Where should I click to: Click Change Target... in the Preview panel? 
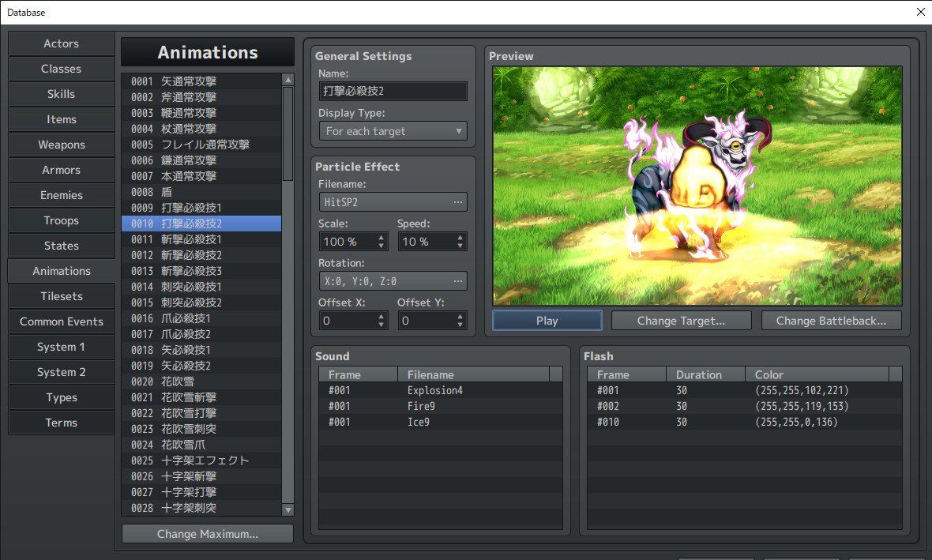(x=681, y=320)
